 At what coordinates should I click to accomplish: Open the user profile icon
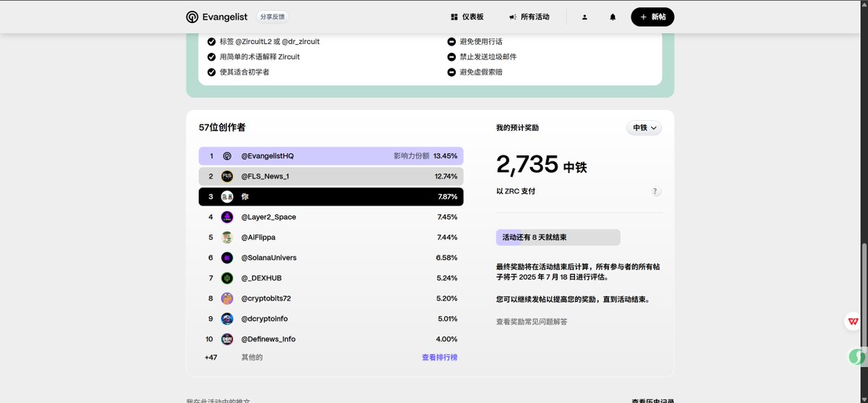coord(584,17)
